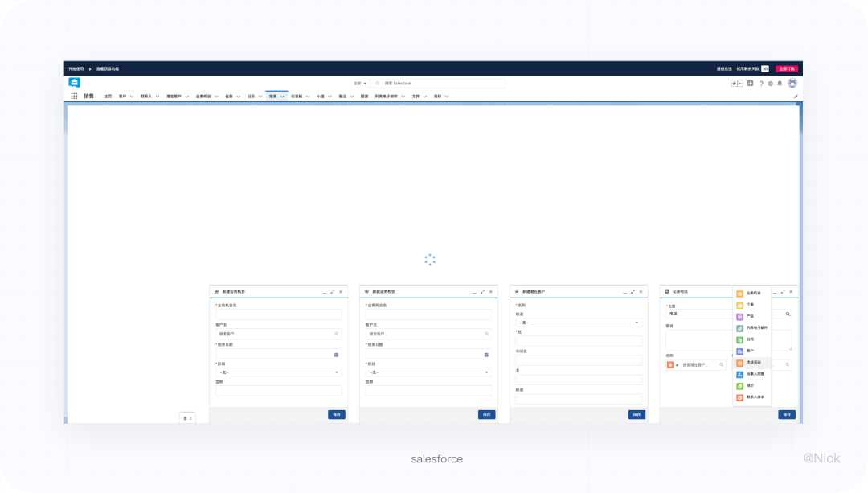Open the App Launcher grid icon
This screenshot has width=868, height=493.
pos(74,96)
